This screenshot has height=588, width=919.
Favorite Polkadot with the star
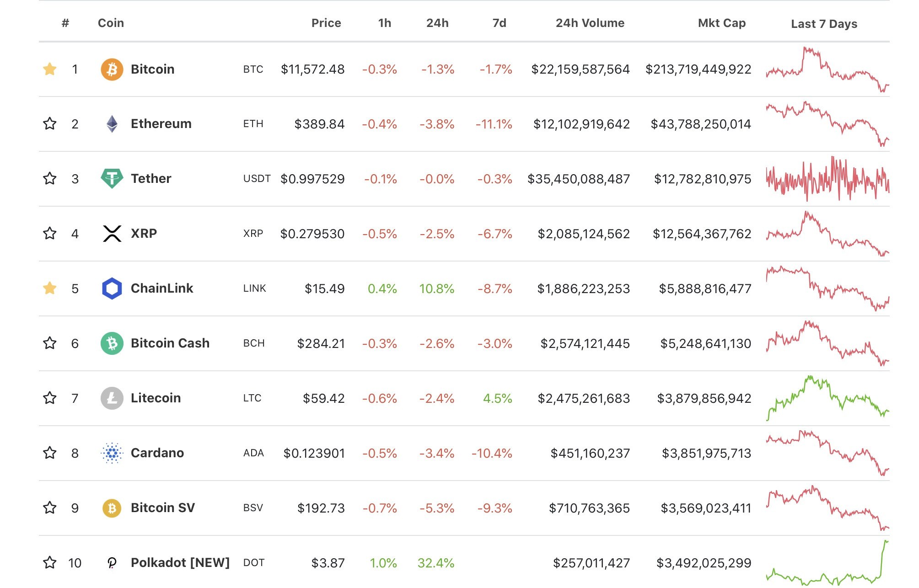[49, 562]
